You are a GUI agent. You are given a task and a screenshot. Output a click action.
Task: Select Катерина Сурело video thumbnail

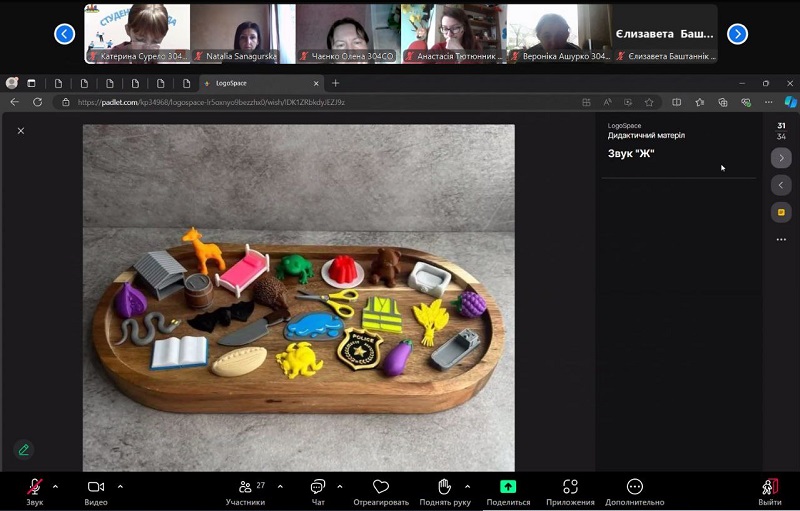(x=137, y=34)
